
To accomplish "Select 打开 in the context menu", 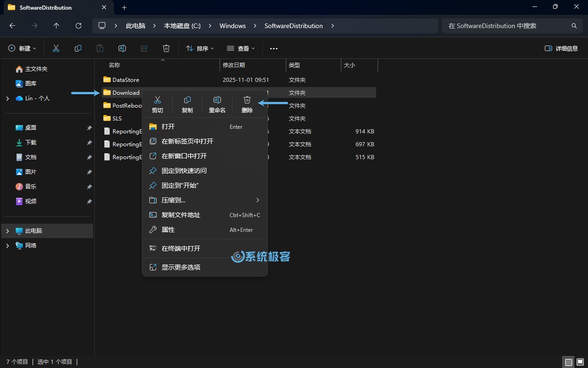I will point(168,126).
